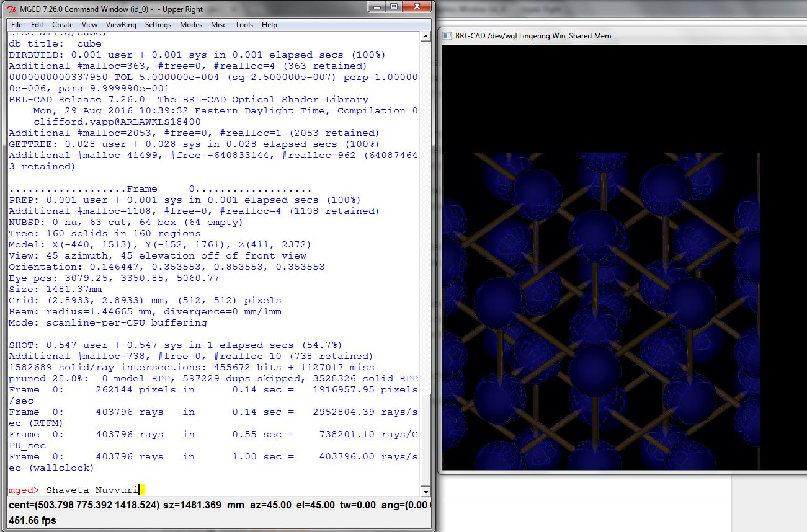Click the BRL-CAD framebuffer window icon

[x=447, y=36]
